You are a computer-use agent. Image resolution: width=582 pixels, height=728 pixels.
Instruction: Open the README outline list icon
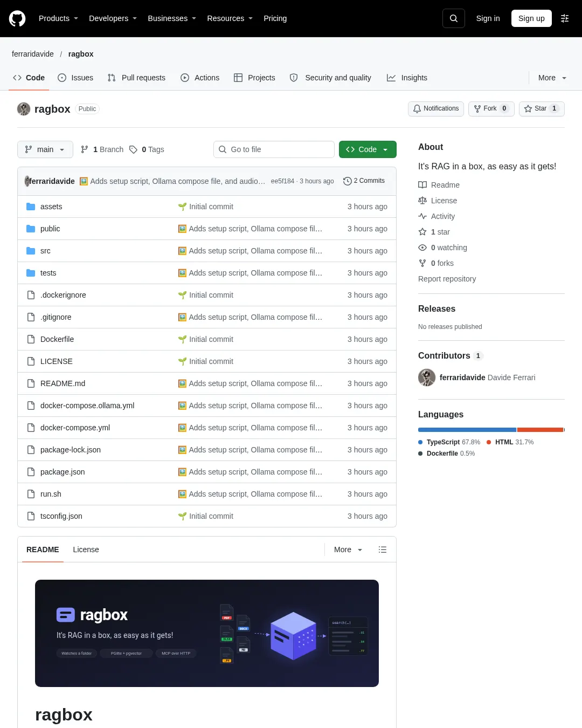click(x=383, y=550)
